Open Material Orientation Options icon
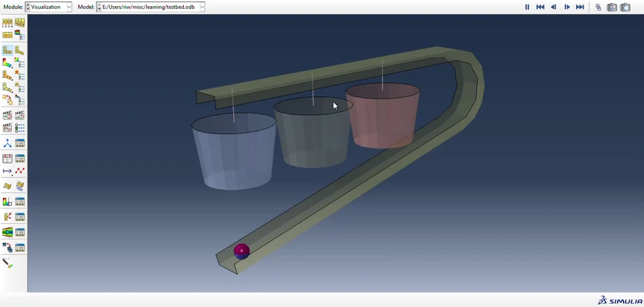Viewport: 644px width, 307px height. point(19,87)
